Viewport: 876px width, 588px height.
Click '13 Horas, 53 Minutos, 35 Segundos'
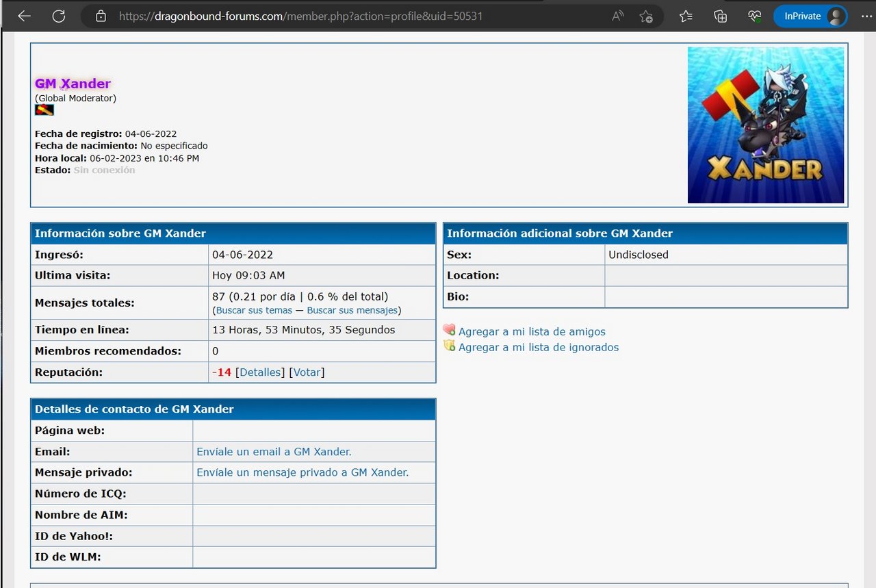pyautogui.click(x=304, y=330)
